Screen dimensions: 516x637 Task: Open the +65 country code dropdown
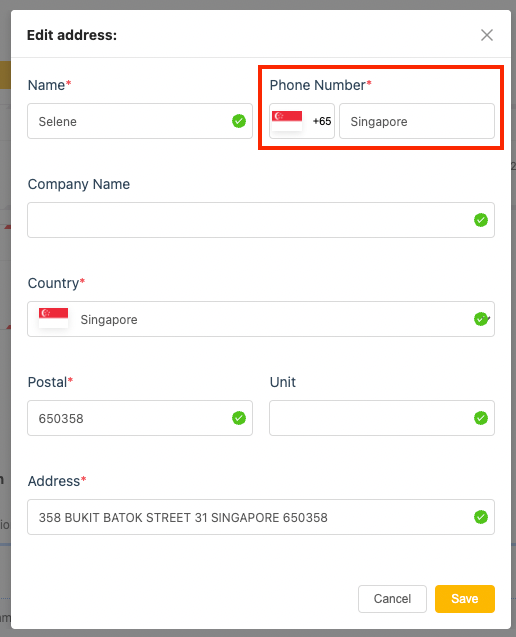tap(302, 121)
